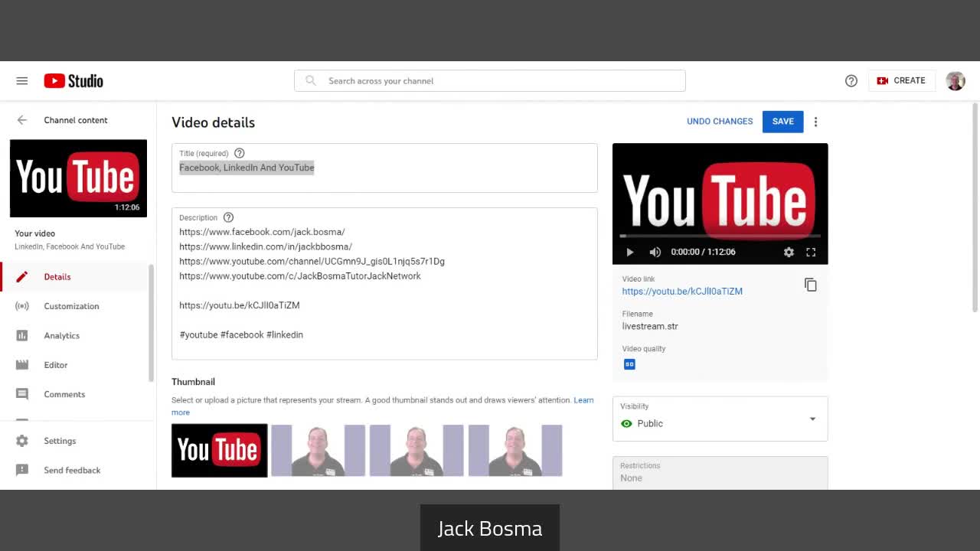This screenshot has width=980, height=551.
Task: Click the Comments speech icon
Action: coord(22,394)
